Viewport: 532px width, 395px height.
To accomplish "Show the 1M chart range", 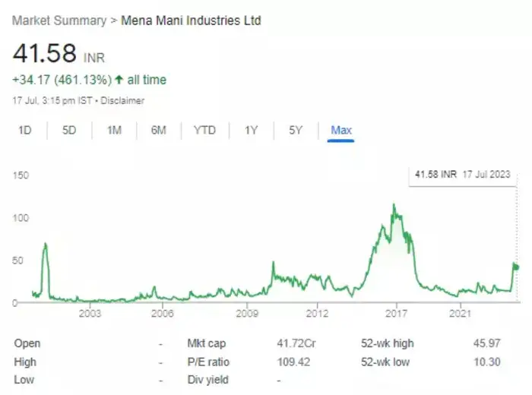I will 114,131.
